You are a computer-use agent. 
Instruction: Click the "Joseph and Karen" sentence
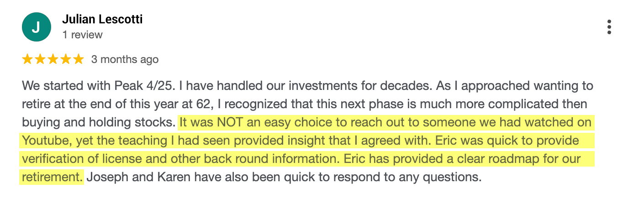coord(283,177)
